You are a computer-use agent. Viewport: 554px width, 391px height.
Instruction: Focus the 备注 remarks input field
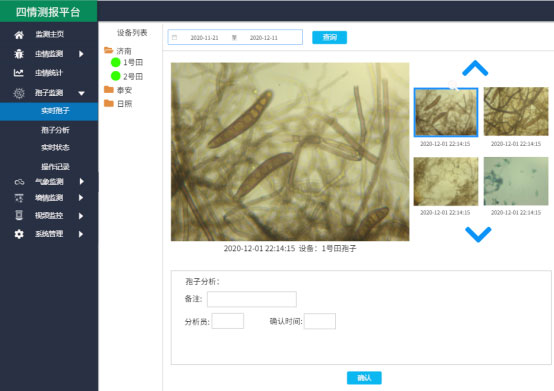pyautogui.click(x=252, y=299)
